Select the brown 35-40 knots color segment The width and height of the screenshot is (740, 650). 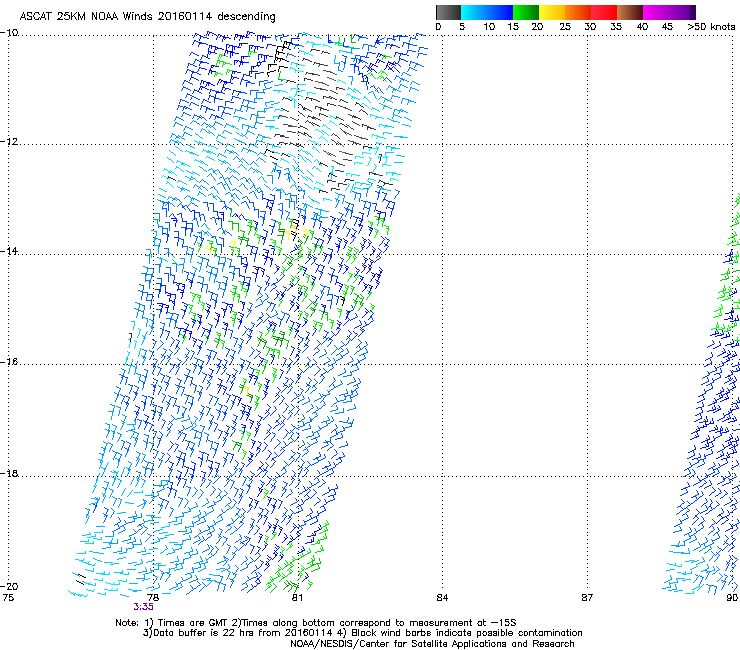630,12
